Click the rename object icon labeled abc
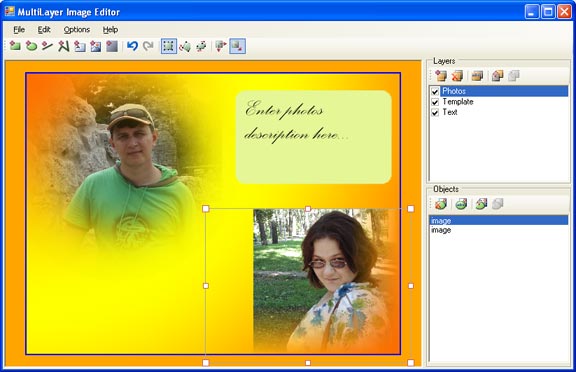This screenshot has width=576, height=372. click(x=461, y=204)
